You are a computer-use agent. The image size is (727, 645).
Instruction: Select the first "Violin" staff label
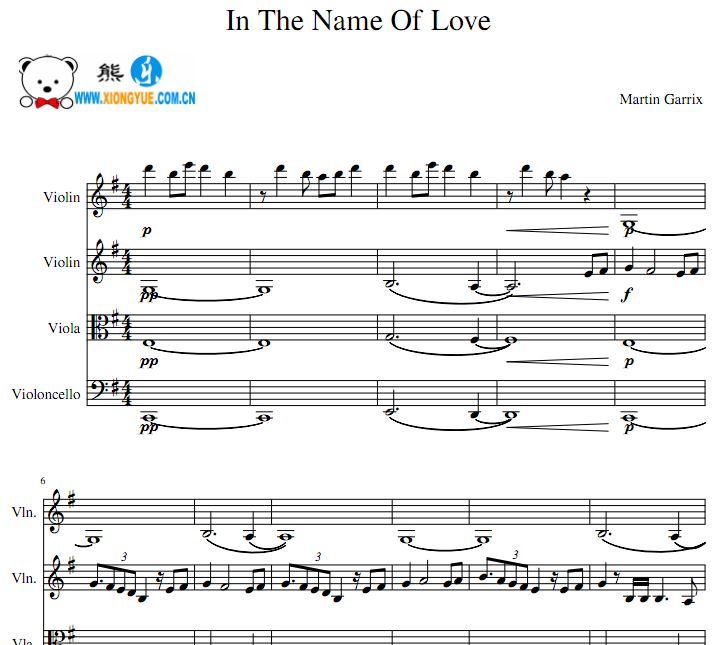point(62,197)
